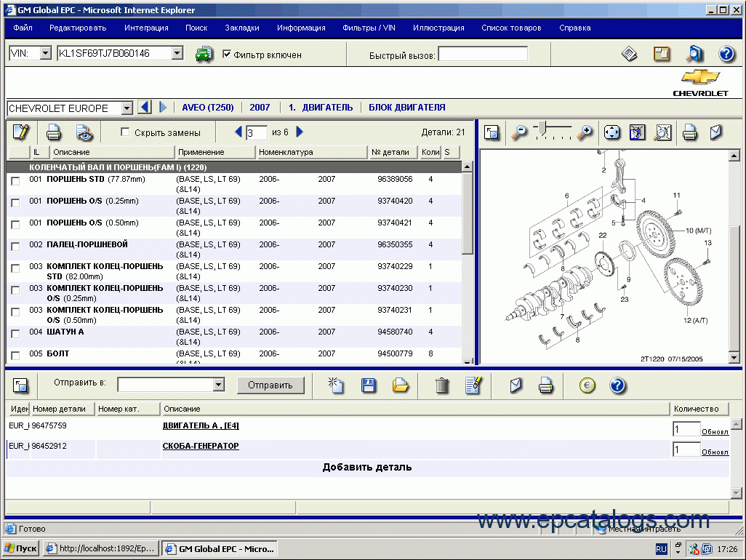Open shopping list help question icon
The width and height of the screenshot is (746, 560).
(x=617, y=385)
